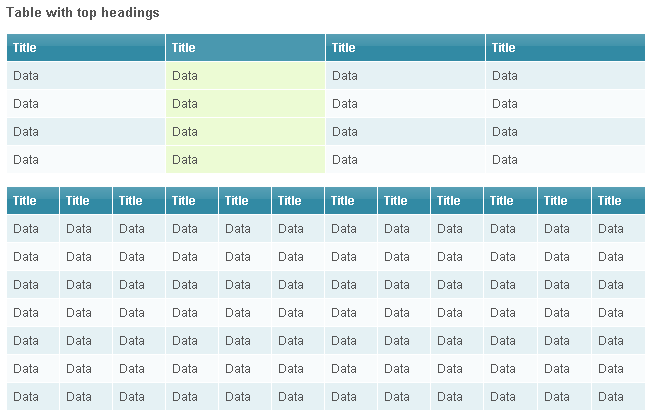Select top table's fourth row, first column Data
This screenshot has height=420, width=649.
tap(26, 159)
